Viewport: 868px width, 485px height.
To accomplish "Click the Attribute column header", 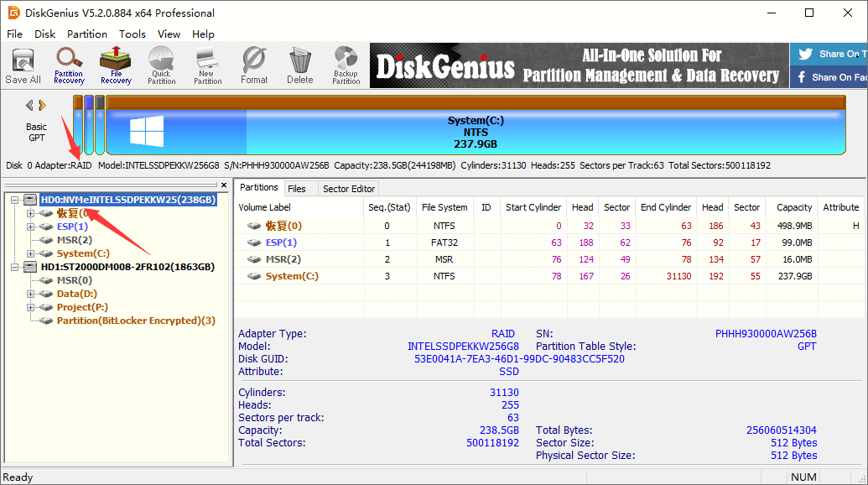I will coord(841,207).
